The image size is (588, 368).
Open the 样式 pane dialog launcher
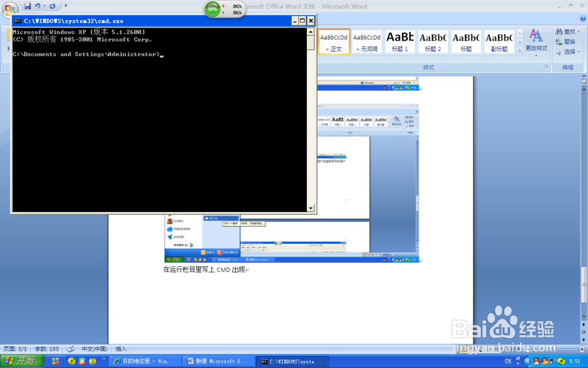click(x=546, y=67)
